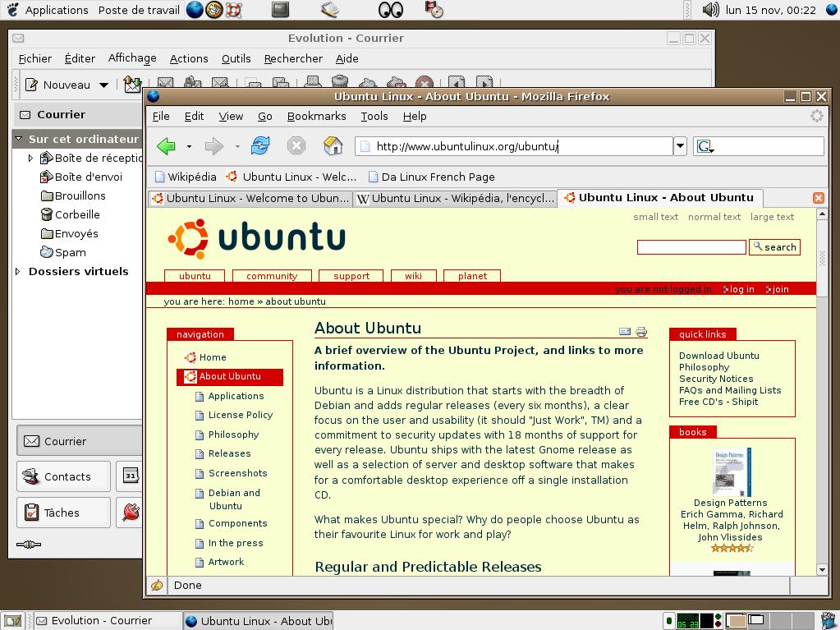The width and height of the screenshot is (840, 630).
Task: Open 'Wikipédia' bookmark in toolbar
Action: point(186,177)
